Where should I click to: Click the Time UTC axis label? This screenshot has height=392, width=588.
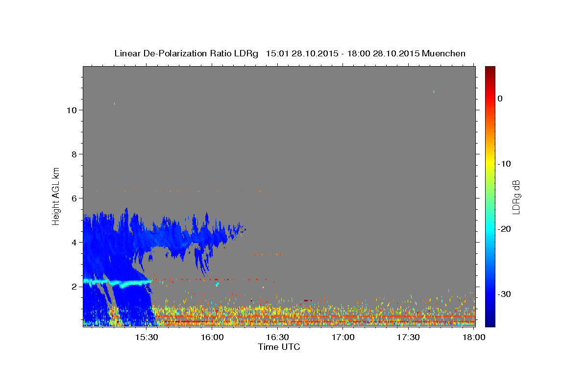279,347
